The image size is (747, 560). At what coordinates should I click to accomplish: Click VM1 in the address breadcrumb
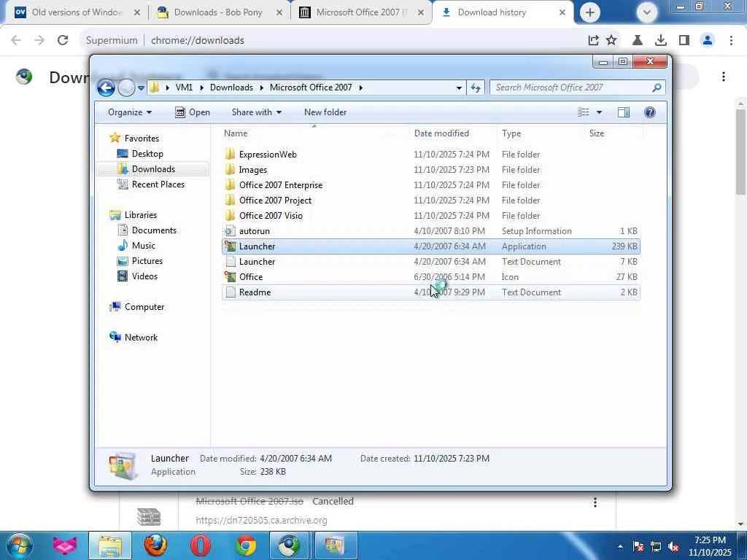tap(184, 87)
